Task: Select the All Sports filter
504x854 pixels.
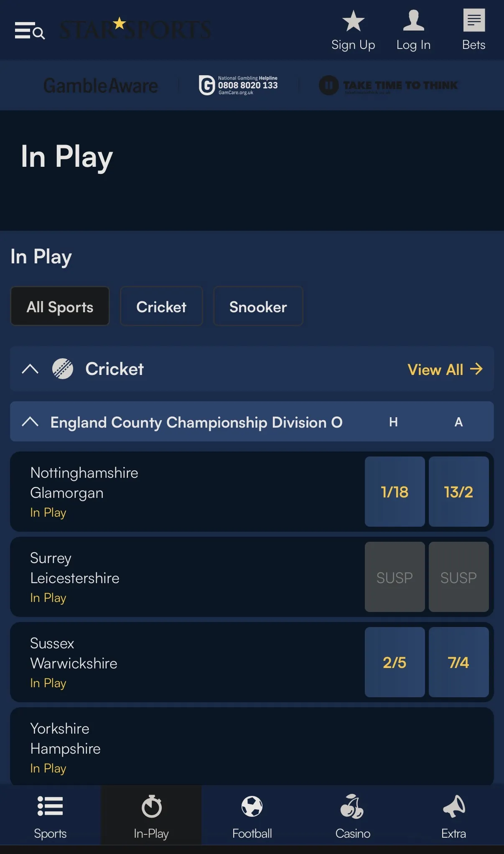Action: (60, 306)
